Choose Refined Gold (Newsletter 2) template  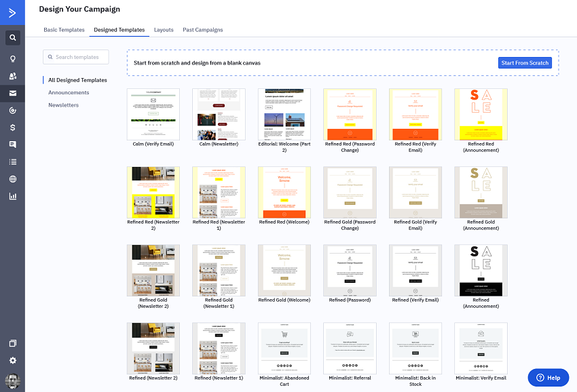[x=153, y=271]
